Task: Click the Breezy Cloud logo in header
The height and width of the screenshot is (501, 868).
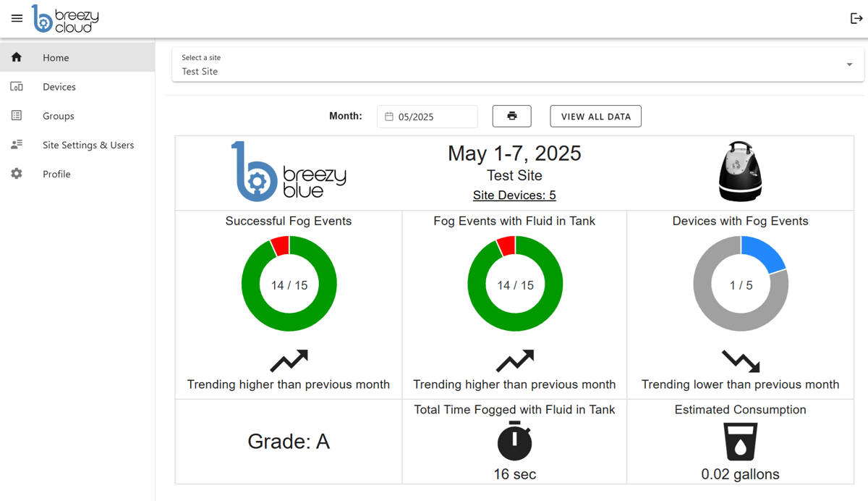Action: 65,19
